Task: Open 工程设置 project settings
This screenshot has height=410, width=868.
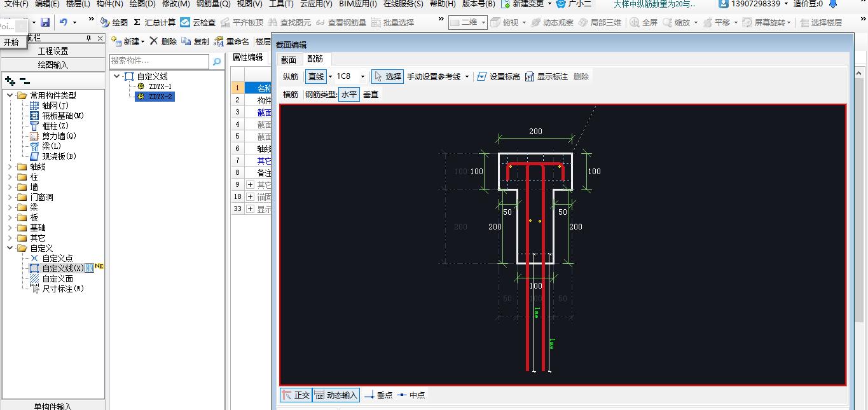Action: (53, 51)
